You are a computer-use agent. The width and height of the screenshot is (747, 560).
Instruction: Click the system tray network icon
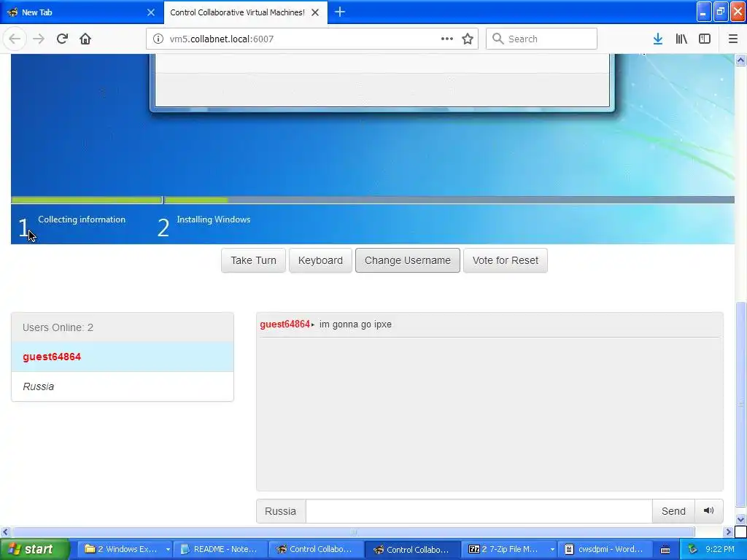point(692,549)
